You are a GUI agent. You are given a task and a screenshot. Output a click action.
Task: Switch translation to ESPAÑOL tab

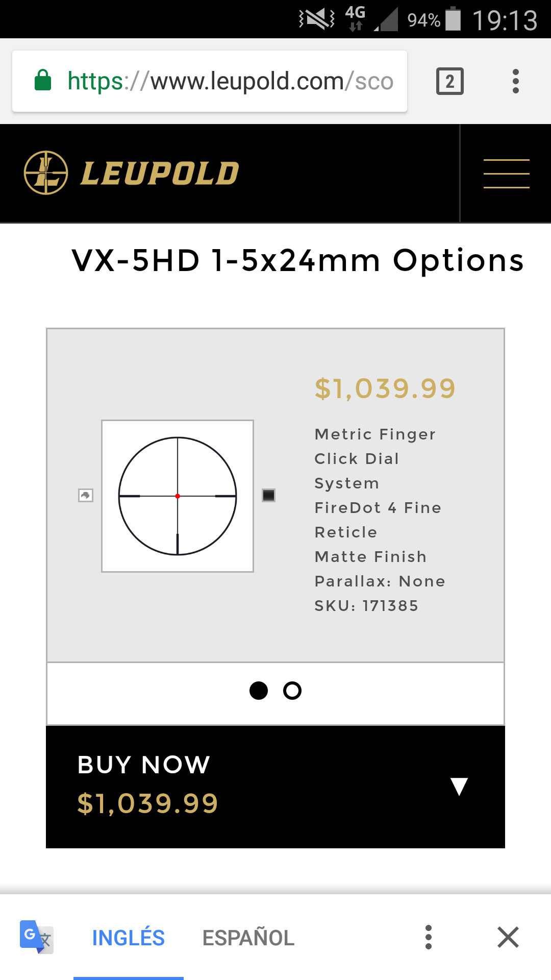point(248,938)
